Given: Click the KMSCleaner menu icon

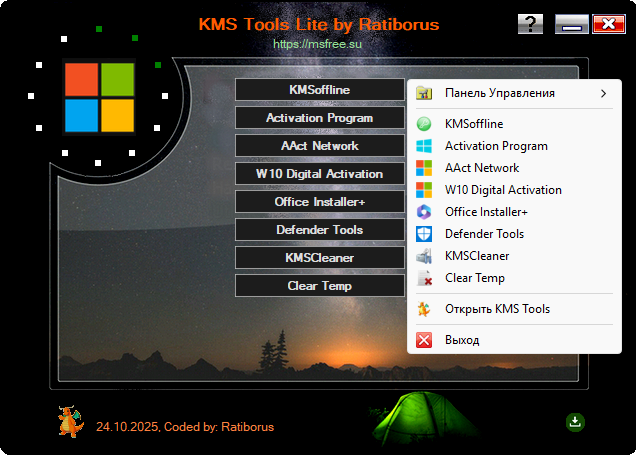Looking at the screenshot, I should (424, 256).
